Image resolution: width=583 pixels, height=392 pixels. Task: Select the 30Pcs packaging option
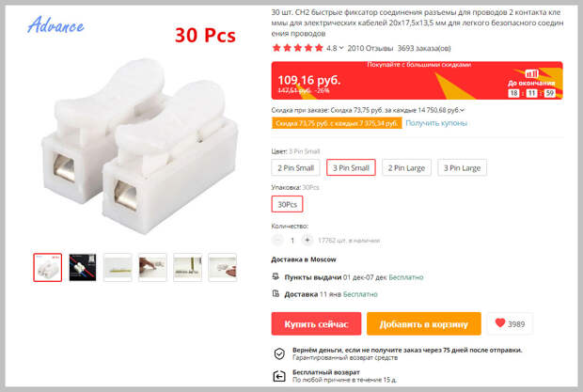click(287, 204)
